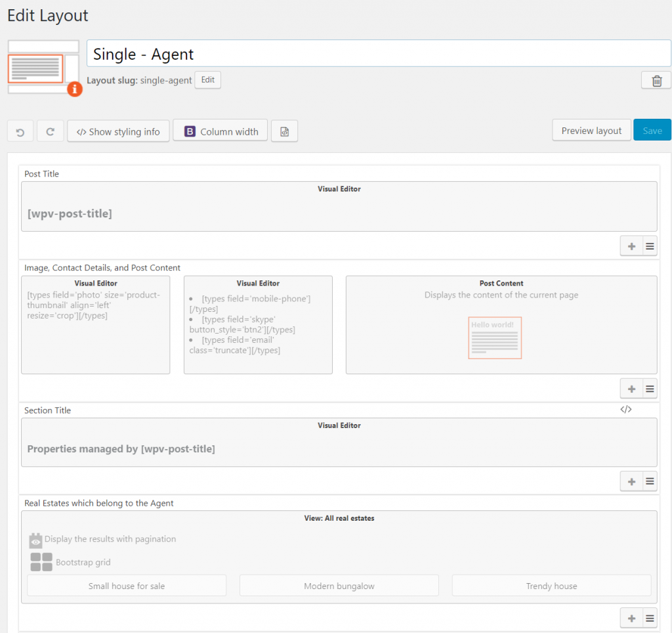Add row below Post Title with plus
The width and height of the screenshot is (672, 633).
631,246
